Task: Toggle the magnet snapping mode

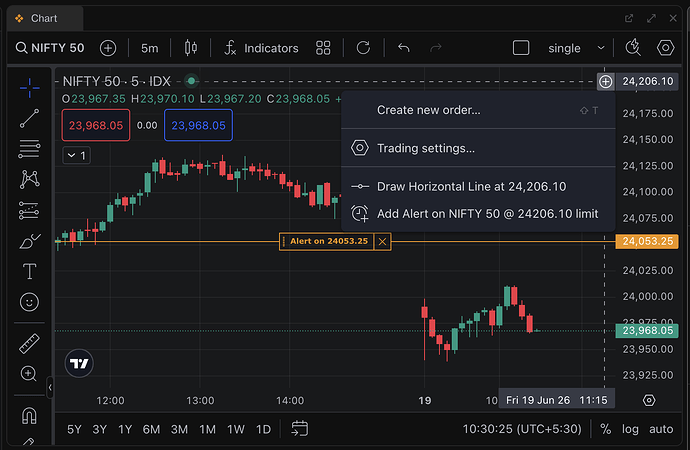Action: pos(29,415)
